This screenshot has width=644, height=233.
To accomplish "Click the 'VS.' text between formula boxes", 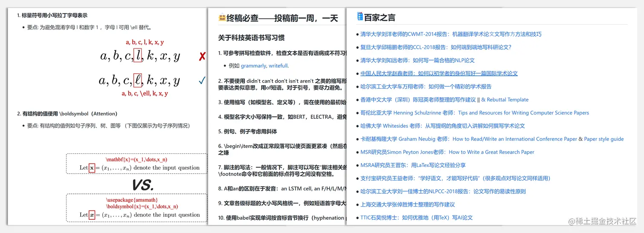I will 143,185.
